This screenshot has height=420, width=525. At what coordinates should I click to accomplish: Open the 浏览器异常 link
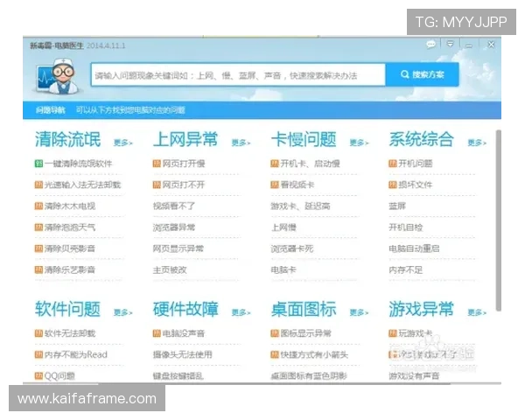click(174, 227)
